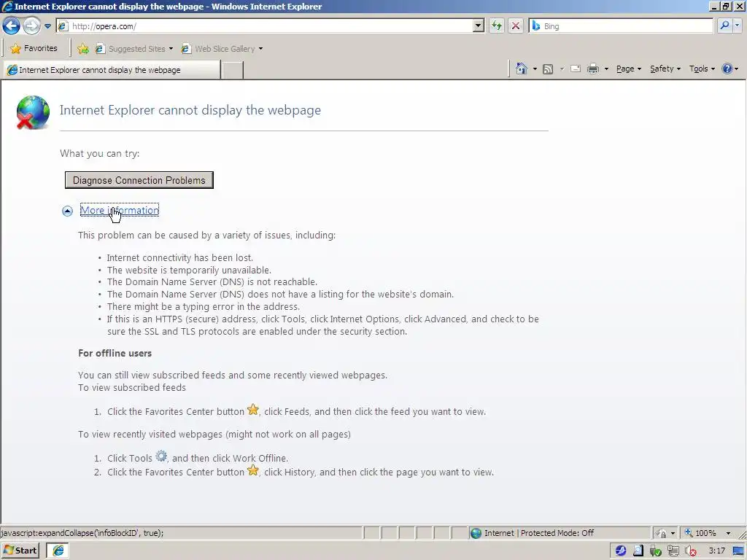Open the Home button dropdown arrow
This screenshot has width=747, height=560.
[535, 69]
